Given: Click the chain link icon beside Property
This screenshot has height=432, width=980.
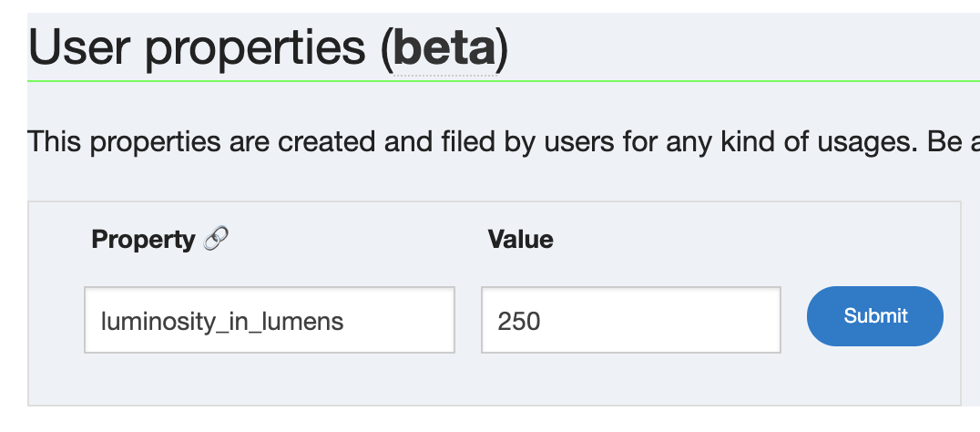Looking at the screenshot, I should point(215,240).
